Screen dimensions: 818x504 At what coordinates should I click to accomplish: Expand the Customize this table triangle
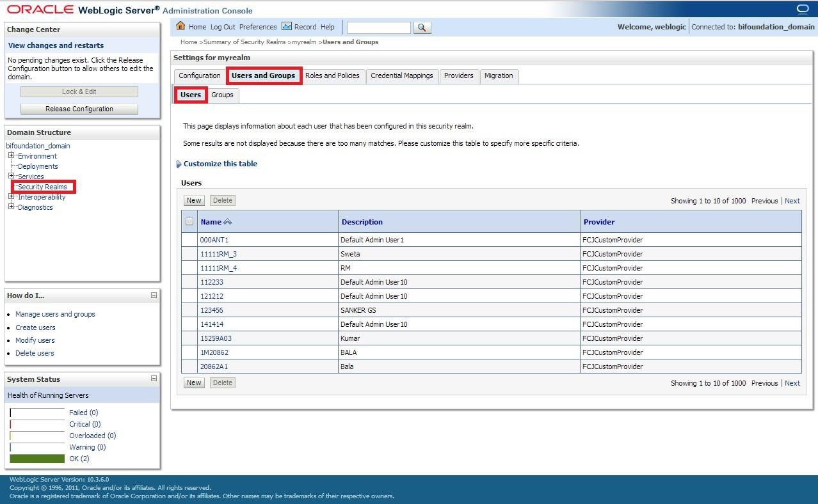[x=179, y=164]
